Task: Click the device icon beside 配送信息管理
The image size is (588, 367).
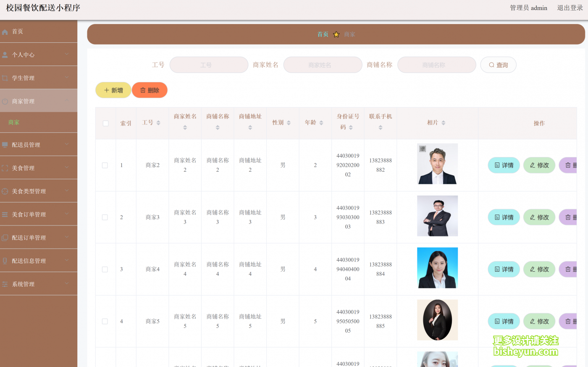Action: click(x=5, y=261)
